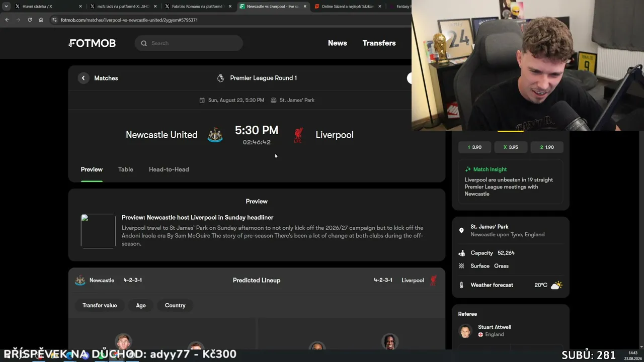The height and width of the screenshot is (362, 644).
Task: Go back to Matches with the arrow button
Action: pyautogui.click(x=84, y=78)
